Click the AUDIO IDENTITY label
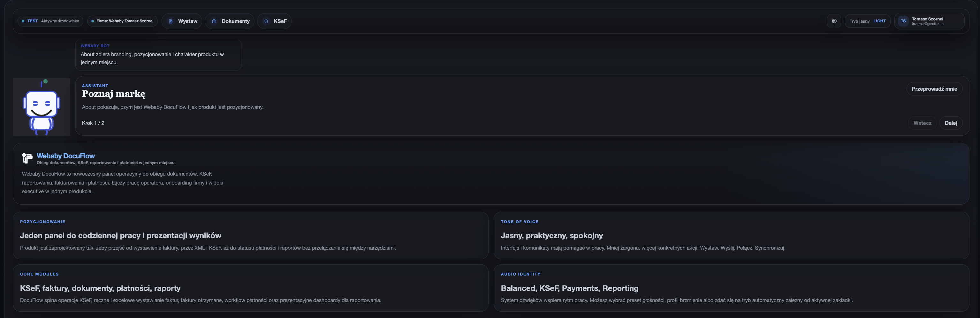This screenshot has height=318, width=980. click(520, 274)
